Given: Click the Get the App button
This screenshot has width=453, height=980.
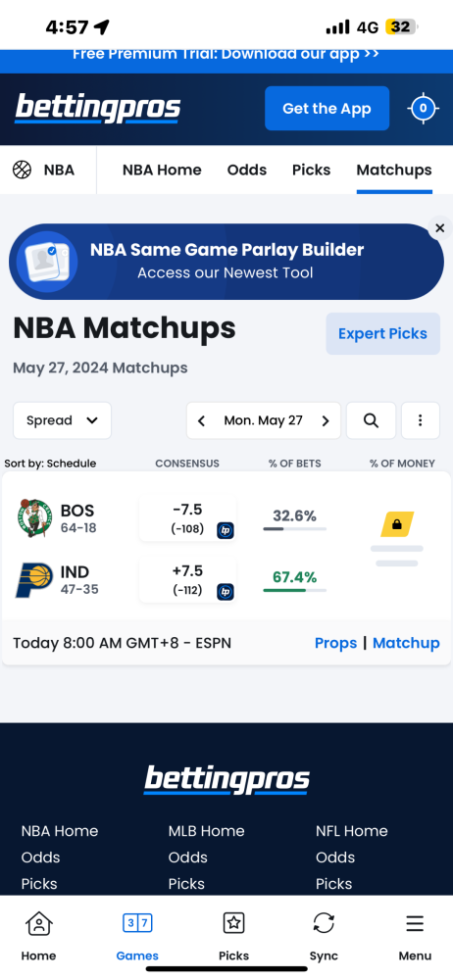Looking at the screenshot, I should [x=327, y=108].
